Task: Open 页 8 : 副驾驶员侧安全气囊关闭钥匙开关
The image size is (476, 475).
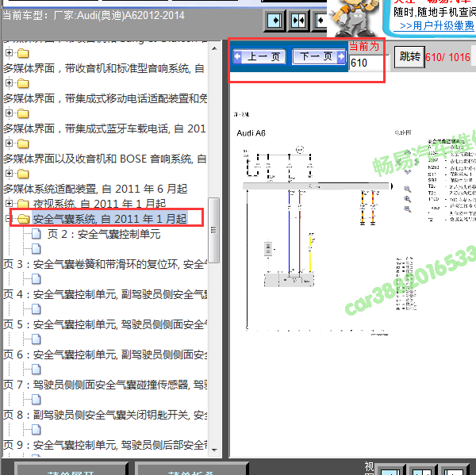Action: coord(105,415)
